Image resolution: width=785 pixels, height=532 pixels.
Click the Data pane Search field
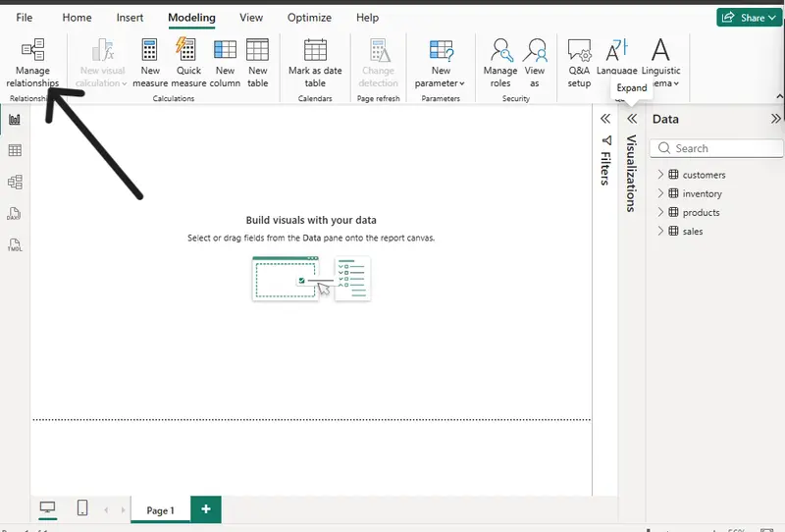(x=716, y=148)
